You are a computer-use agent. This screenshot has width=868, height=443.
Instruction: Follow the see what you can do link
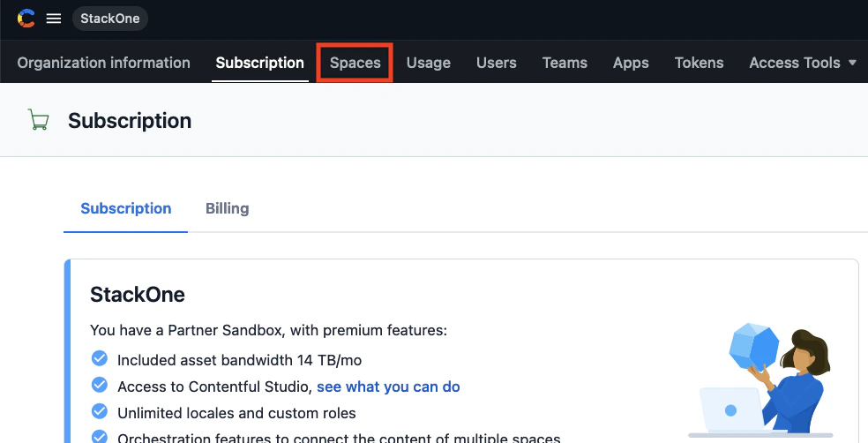[x=388, y=387]
